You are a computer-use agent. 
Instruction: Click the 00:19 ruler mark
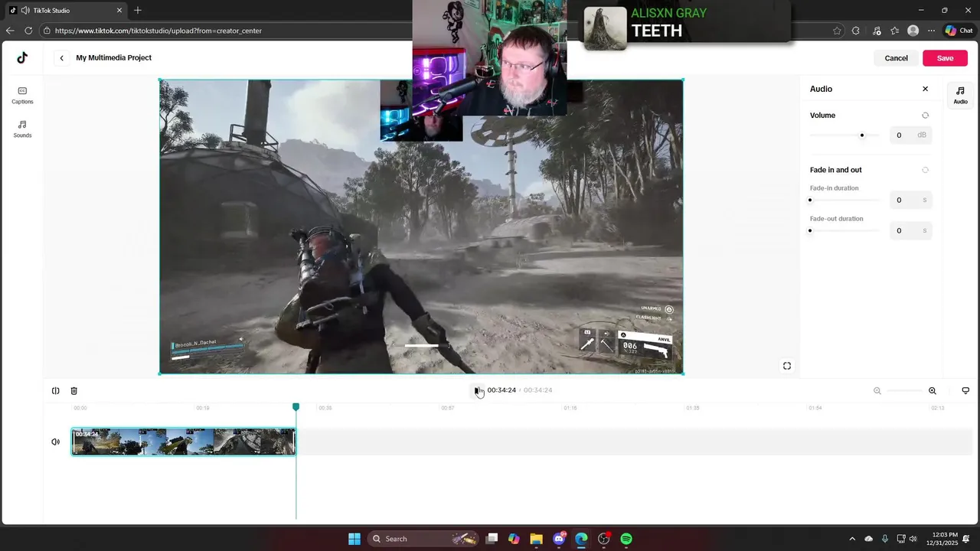click(x=203, y=408)
